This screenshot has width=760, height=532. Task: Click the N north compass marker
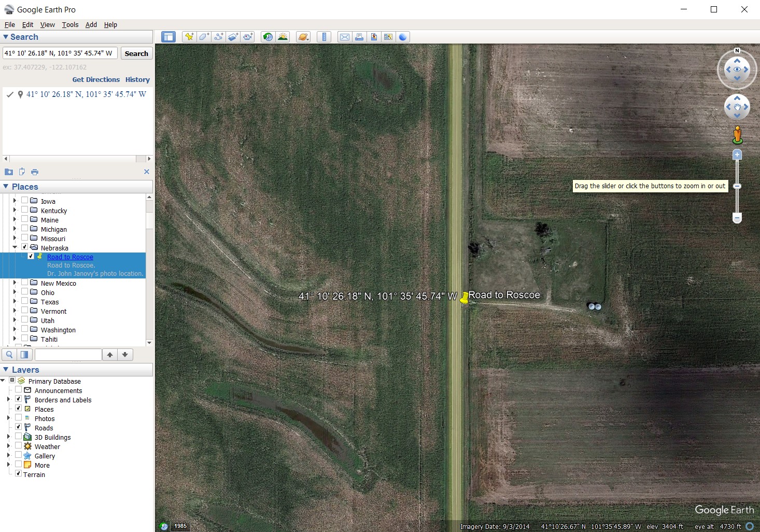[737, 51]
